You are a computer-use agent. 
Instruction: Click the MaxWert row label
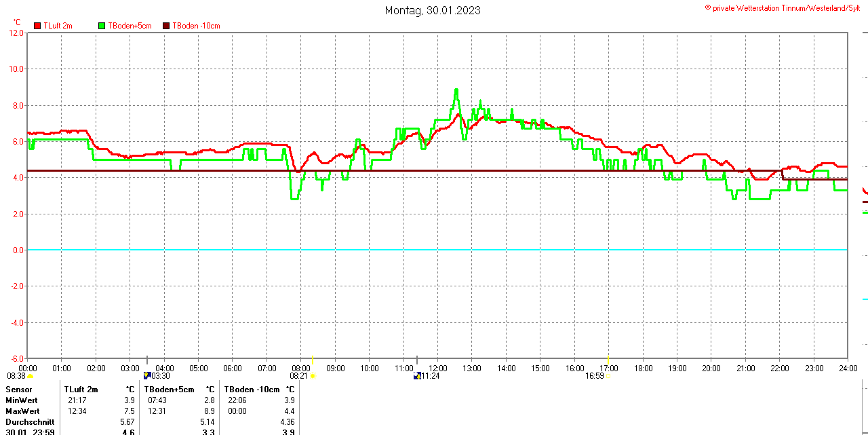click(22, 411)
